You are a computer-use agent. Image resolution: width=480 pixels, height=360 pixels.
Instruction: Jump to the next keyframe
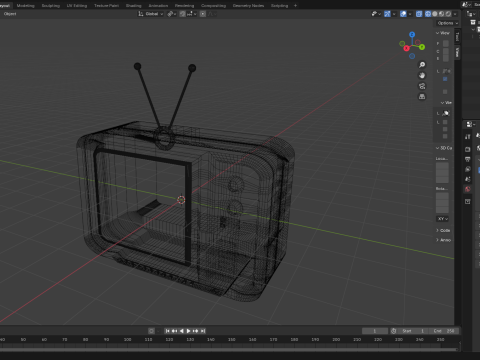(196, 331)
